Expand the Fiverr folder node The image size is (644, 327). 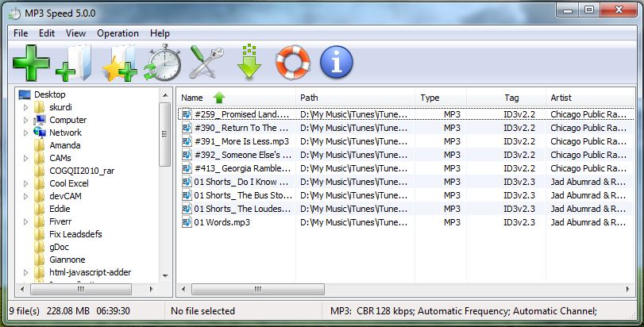(x=26, y=222)
